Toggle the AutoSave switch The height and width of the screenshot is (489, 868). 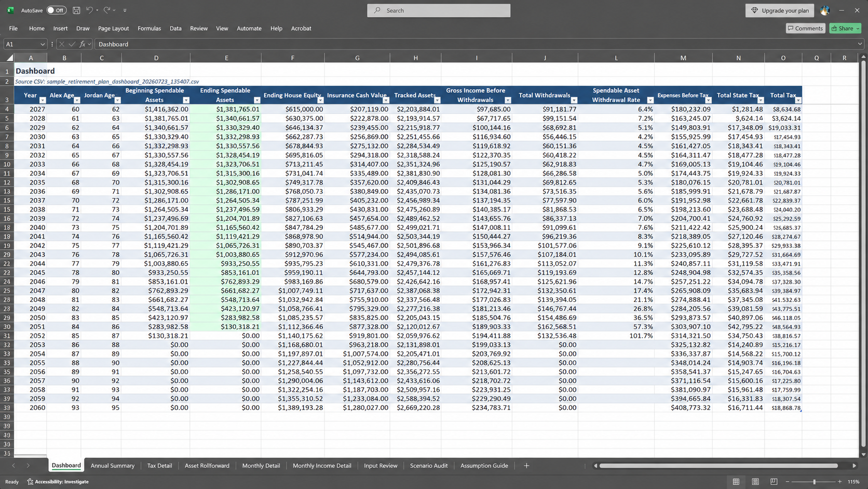point(56,10)
